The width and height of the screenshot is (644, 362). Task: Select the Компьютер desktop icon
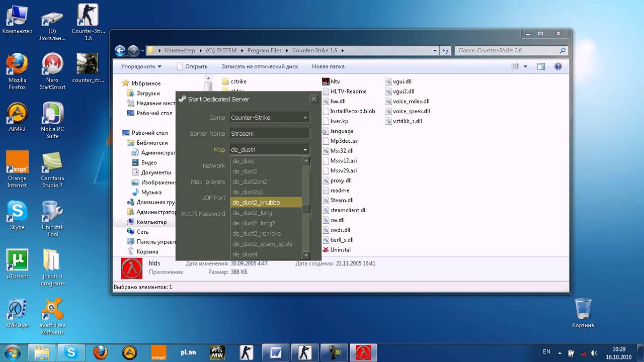[17, 19]
